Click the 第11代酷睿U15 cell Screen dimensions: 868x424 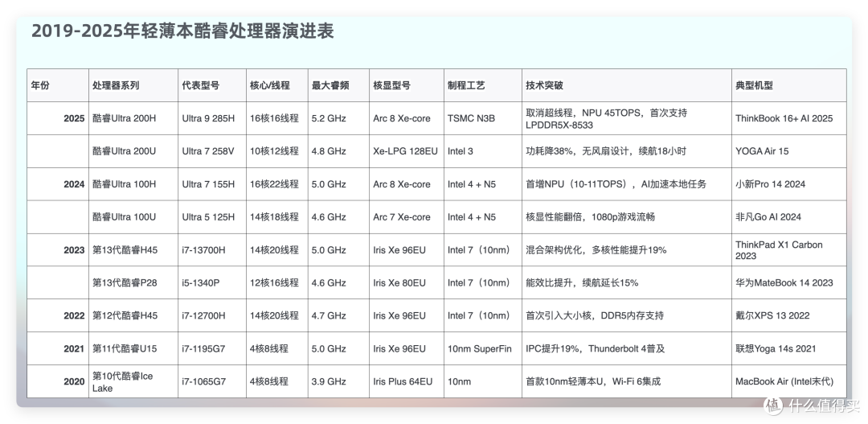[133, 348]
